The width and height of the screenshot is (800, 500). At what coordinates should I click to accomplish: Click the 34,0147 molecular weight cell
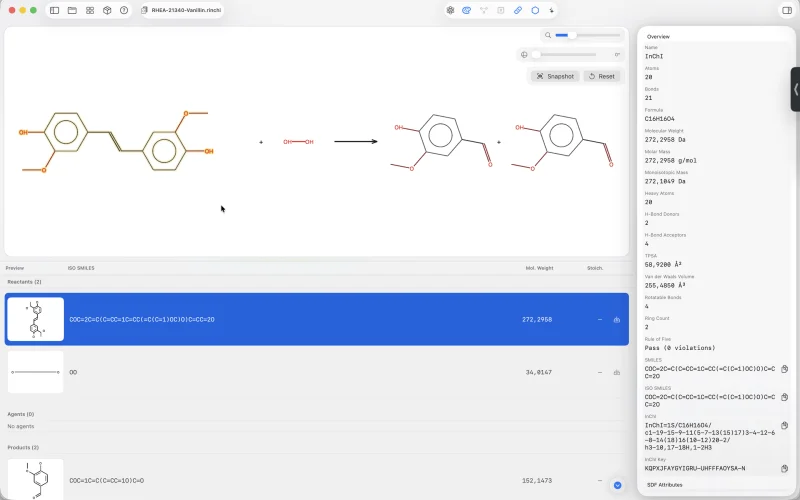(x=539, y=372)
